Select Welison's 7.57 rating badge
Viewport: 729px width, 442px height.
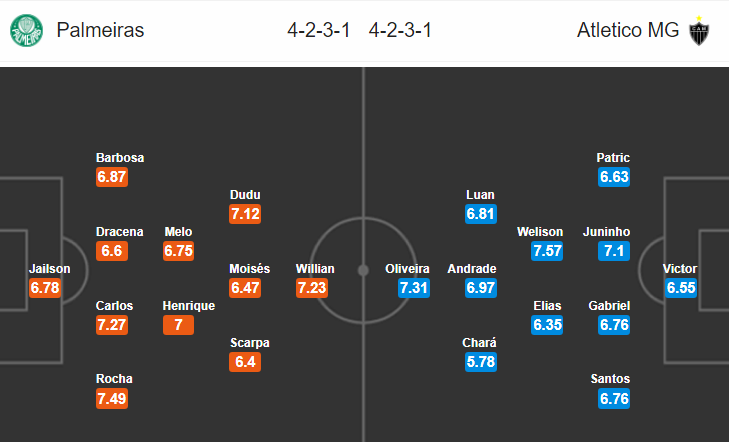[x=547, y=251]
